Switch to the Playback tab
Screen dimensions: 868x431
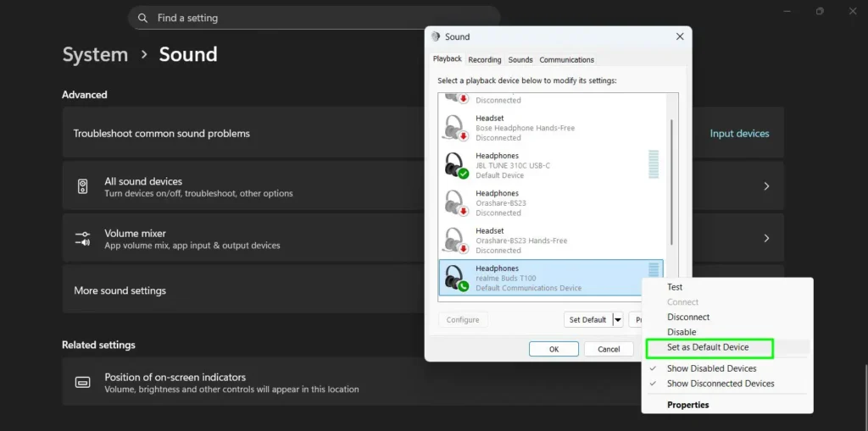[448, 58]
